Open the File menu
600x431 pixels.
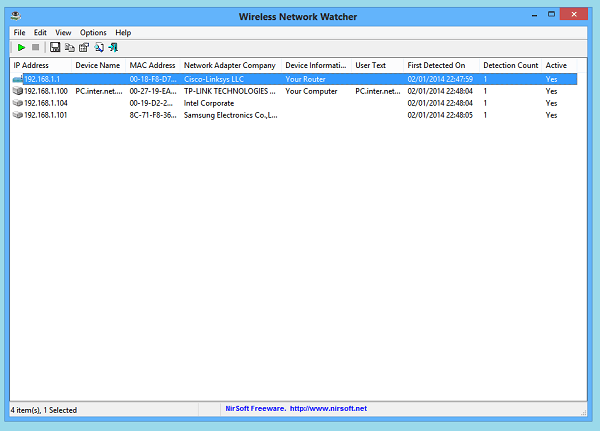pos(20,33)
